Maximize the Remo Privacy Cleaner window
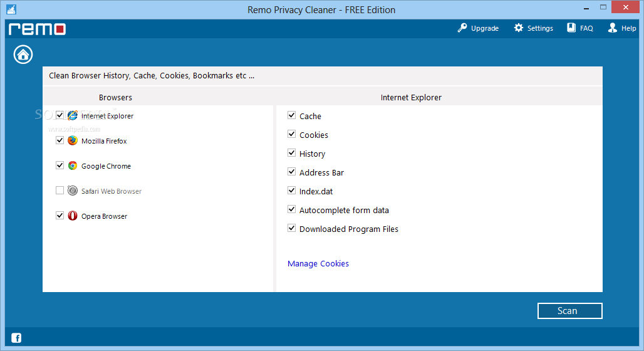The width and height of the screenshot is (644, 351). click(603, 7)
